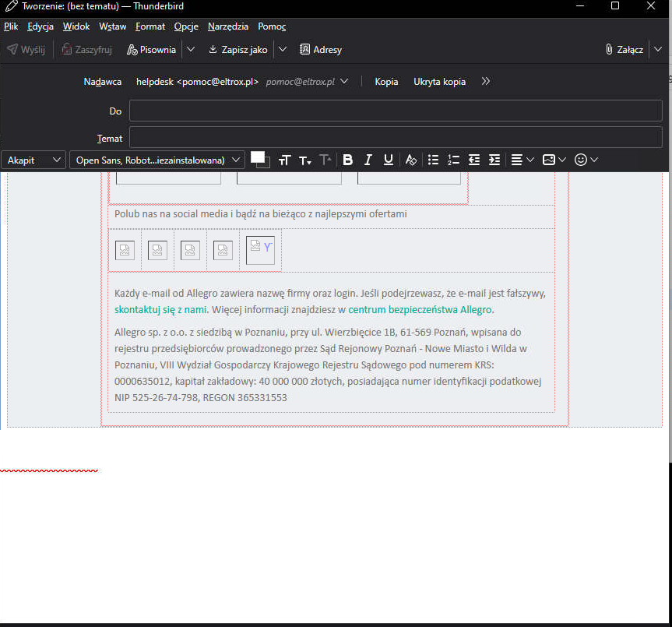
Task: Open the Format menu
Action: [x=150, y=26]
